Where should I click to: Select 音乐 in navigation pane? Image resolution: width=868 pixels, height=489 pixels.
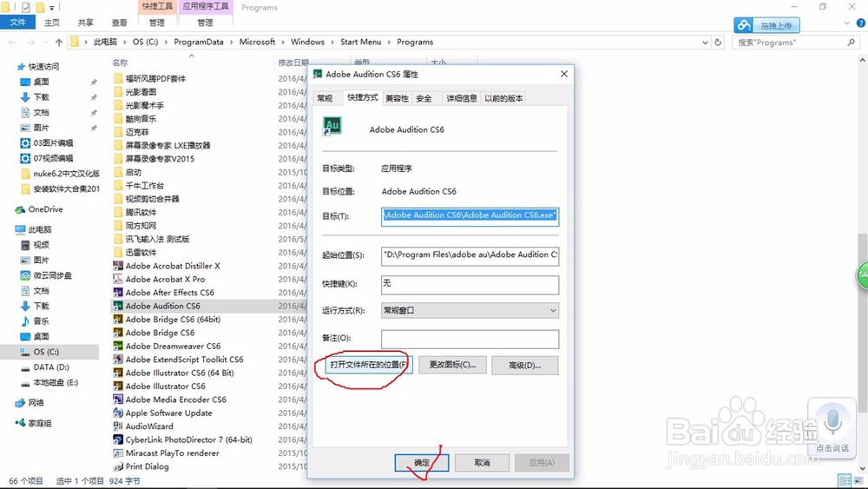[41, 321]
